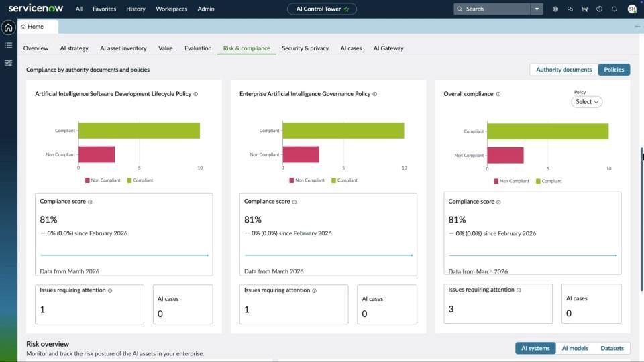
Task: Click Compliant bar in Lifecycle Policy chart
Action: coord(140,131)
